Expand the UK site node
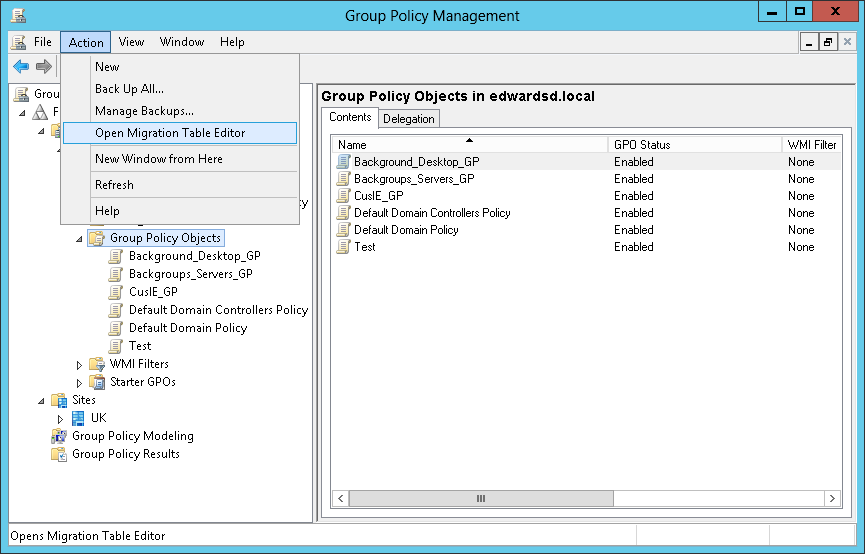 pos(60,418)
